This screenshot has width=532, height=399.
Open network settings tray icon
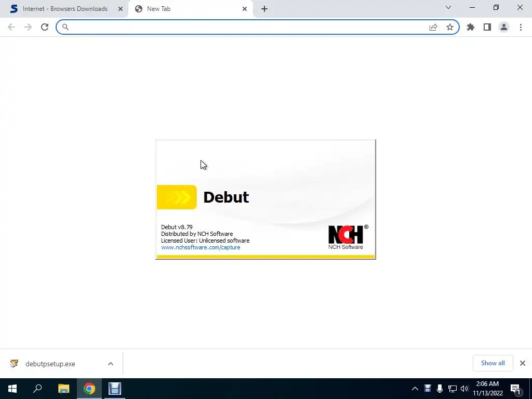tap(453, 389)
